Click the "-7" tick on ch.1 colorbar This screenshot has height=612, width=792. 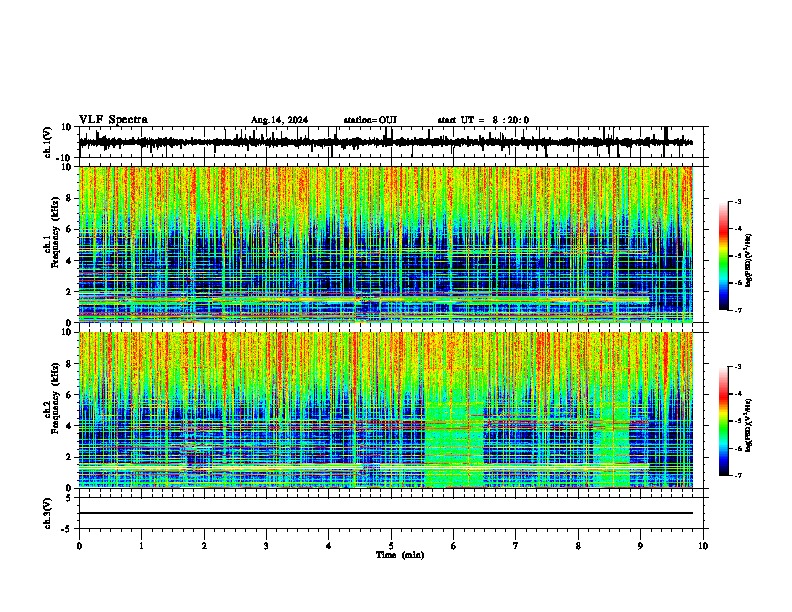(x=737, y=310)
